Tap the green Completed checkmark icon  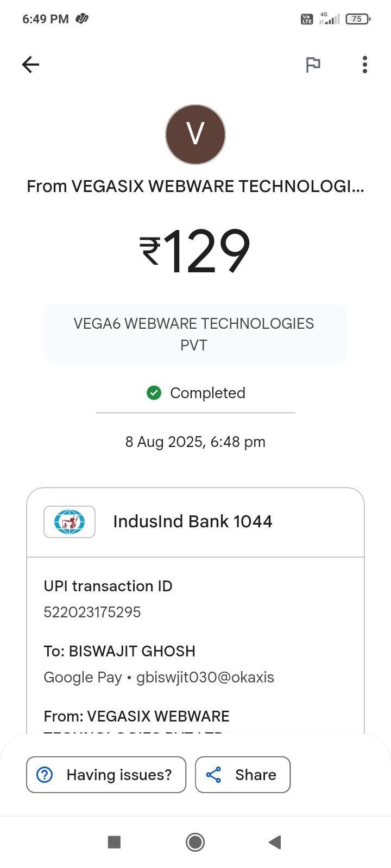tap(154, 393)
